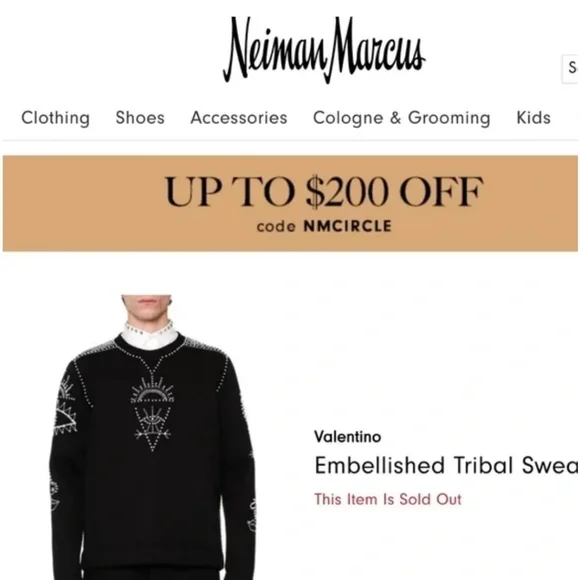Open the Cologne & Grooming menu
580x580 pixels.
(402, 118)
